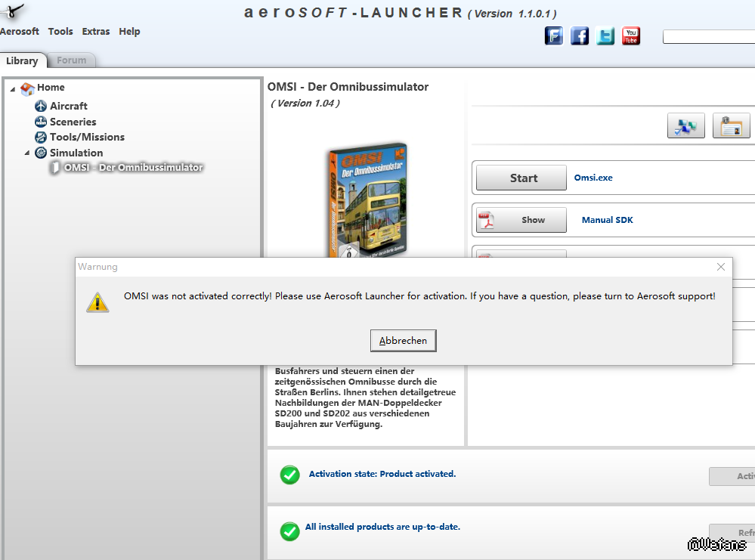The image size is (755, 560).
Task: Click the product title 'OMSI - Der Omnibussimulator'
Action: click(348, 87)
